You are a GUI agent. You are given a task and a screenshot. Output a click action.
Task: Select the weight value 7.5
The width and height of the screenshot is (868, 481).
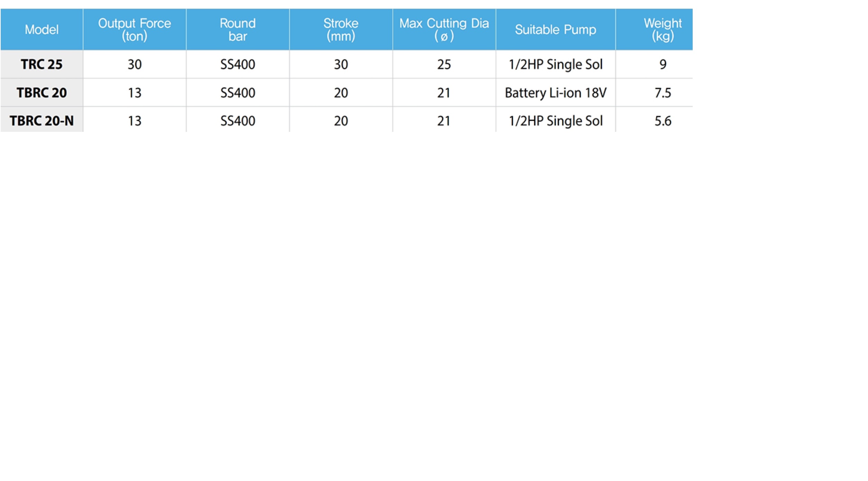coord(663,93)
